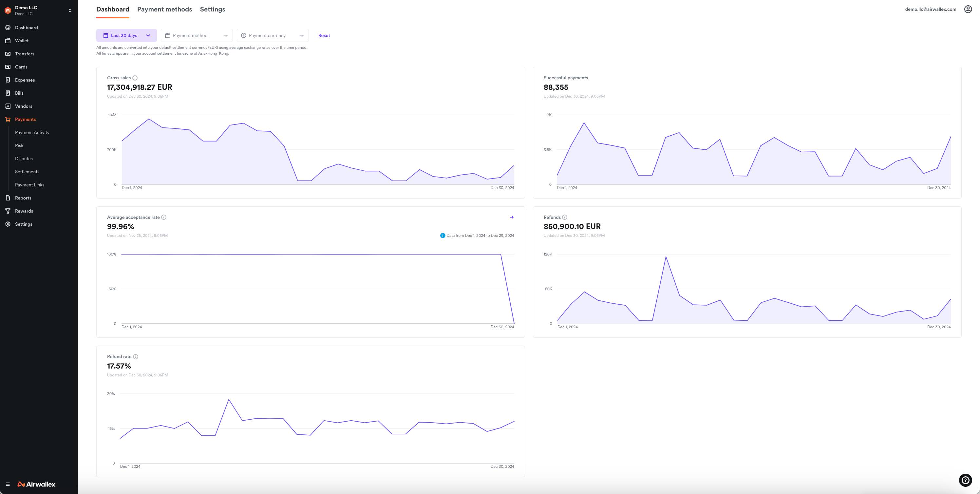Switch to the Payment methods tab
This screenshot has width=980, height=494.
coord(164,9)
